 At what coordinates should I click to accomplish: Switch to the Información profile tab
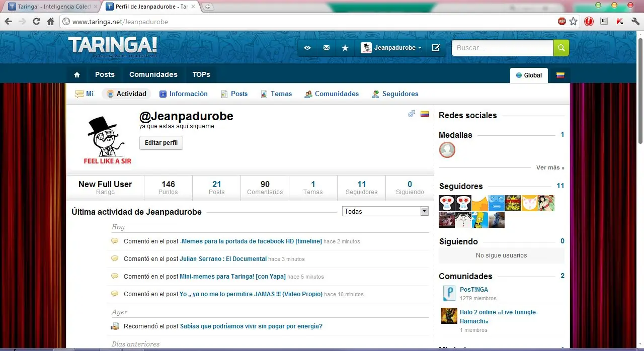click(184, 94)
